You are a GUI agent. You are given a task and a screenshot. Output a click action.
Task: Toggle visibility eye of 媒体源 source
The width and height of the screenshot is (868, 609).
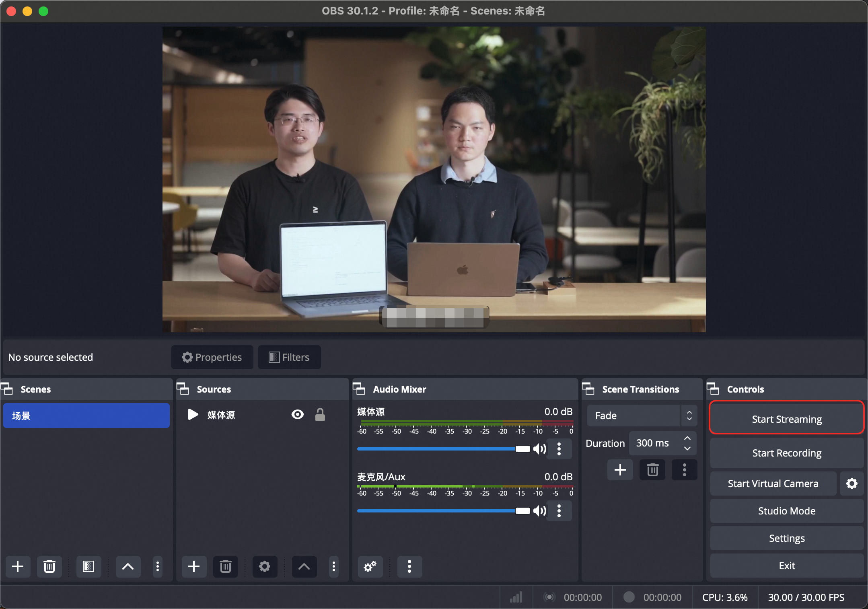tap(298, 414)
